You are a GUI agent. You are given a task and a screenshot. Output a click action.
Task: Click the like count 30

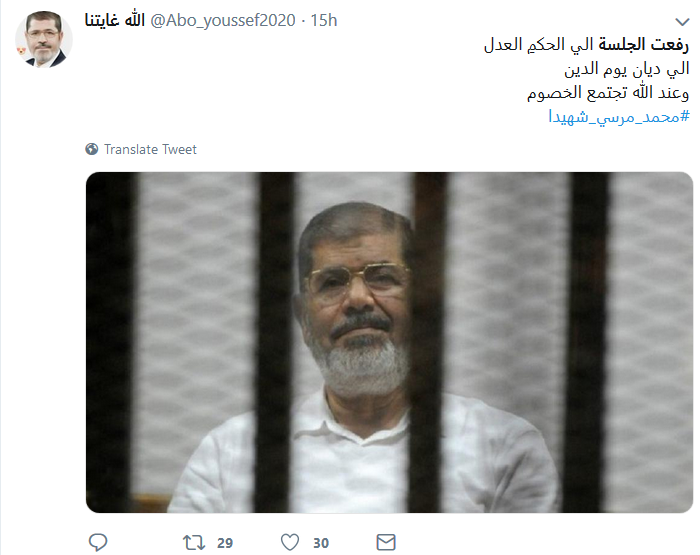(x=321, y=543)
